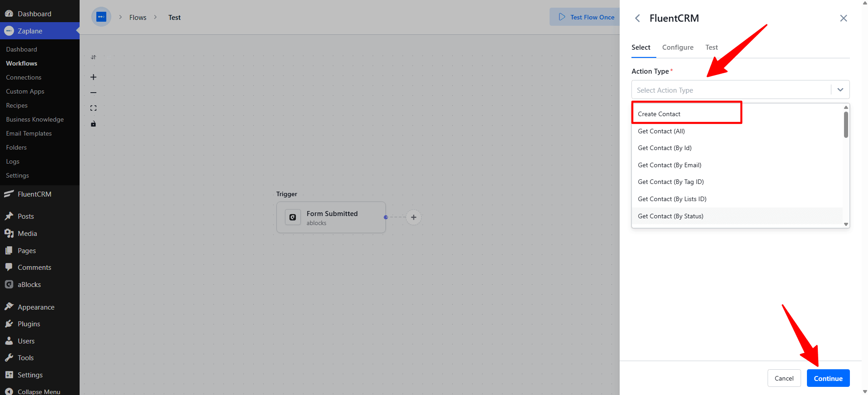Click the Appearance brush icon
Image resolution: width=868 pixels, height=395 pixels.
click(9, 307)
